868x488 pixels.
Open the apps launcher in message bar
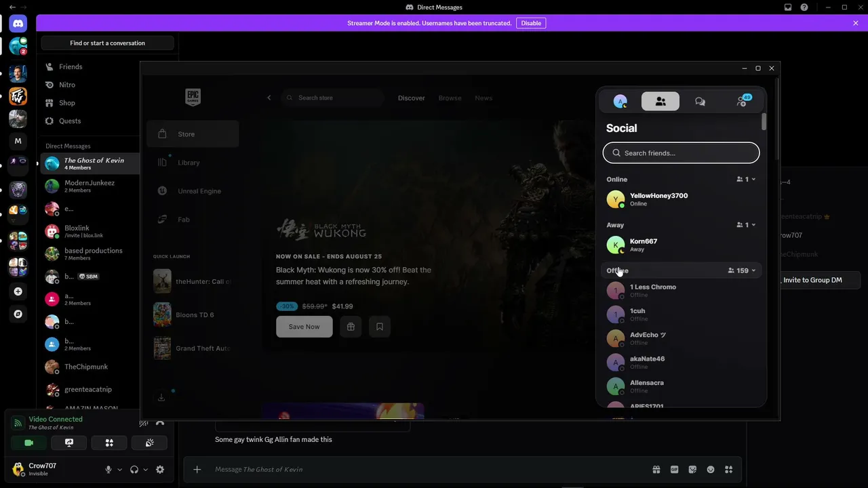click(729, 470)
